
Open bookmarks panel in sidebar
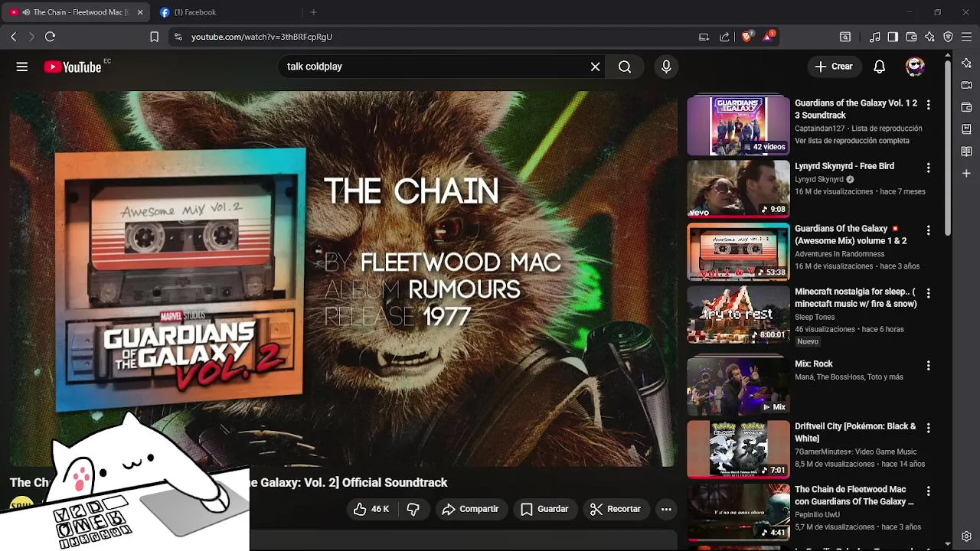tap(966, 129)
